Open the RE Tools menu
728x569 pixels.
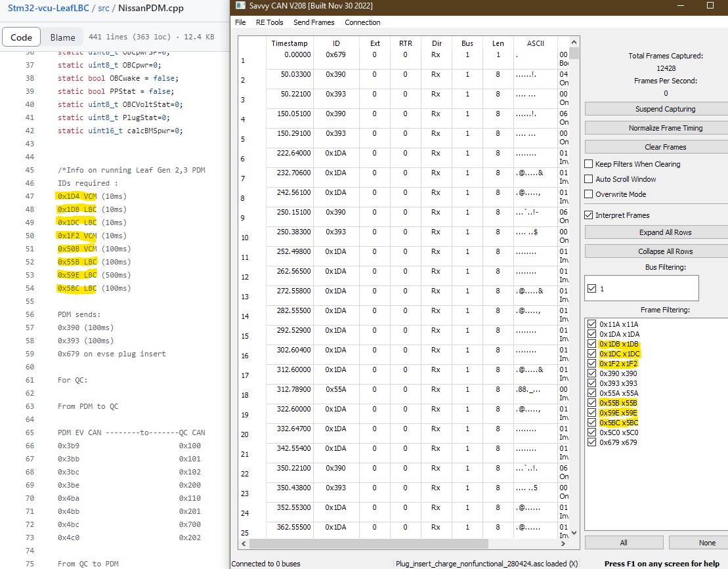(269, 22)
